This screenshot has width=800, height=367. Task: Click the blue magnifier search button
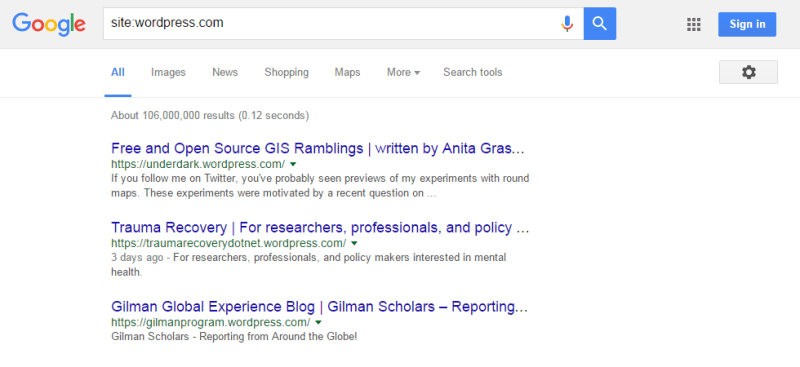click(x=599, y=23)
